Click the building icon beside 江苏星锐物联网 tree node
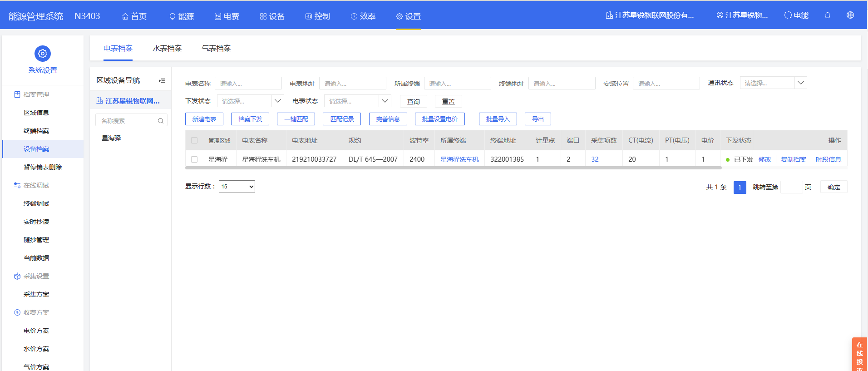The height and width of the screenshot is (371, 868). (x=99, y=101)
